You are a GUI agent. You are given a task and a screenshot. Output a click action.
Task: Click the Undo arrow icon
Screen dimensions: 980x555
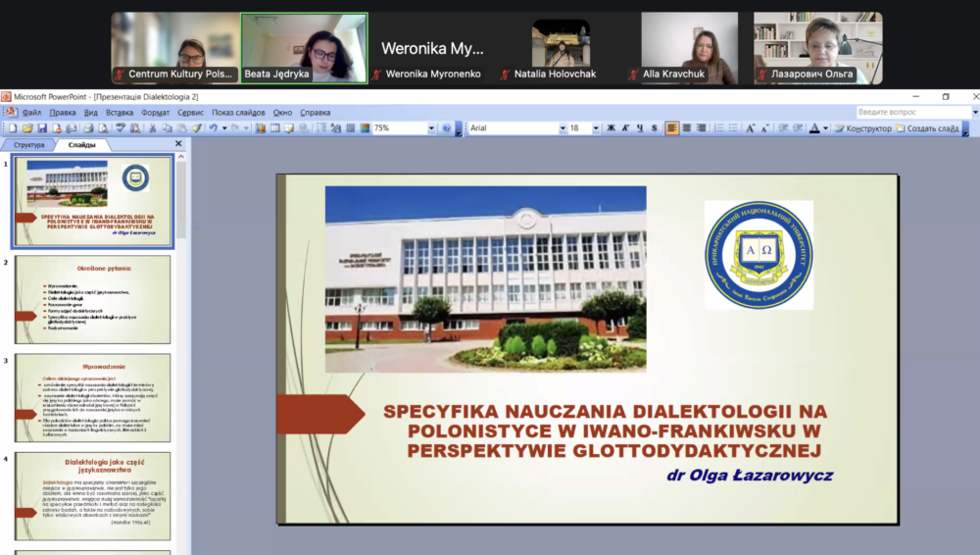click(x=213, y=128)
